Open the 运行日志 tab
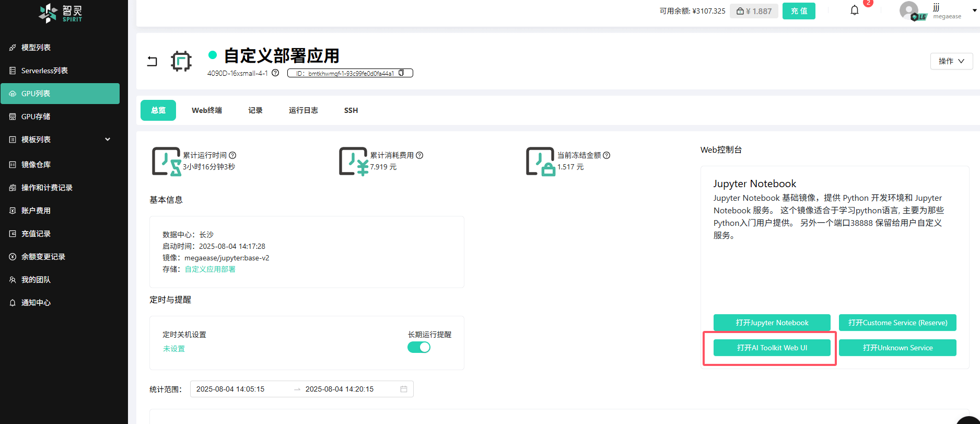The height and width of the screenshot is (424, 980). coord(304,110)
